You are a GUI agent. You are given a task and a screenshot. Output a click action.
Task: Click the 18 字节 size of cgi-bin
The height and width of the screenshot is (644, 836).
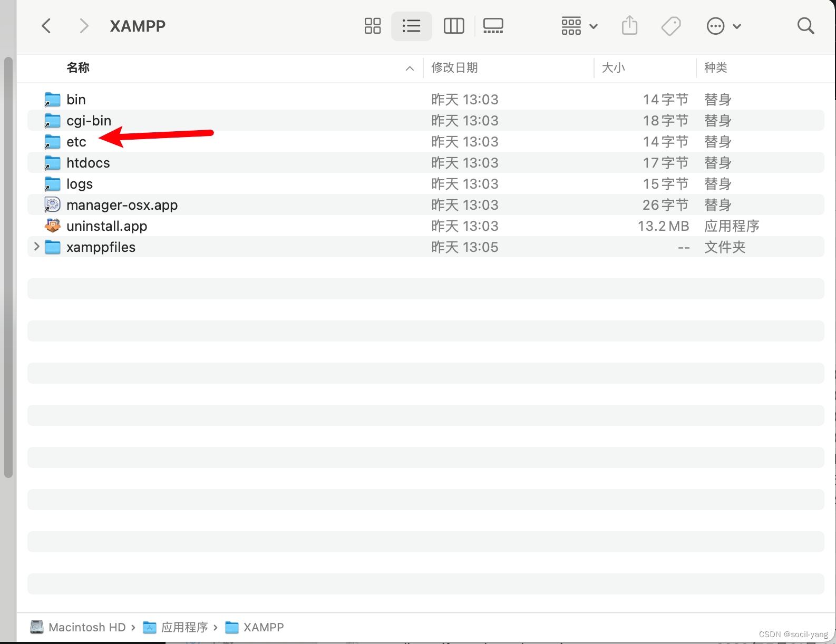(665, 121)
